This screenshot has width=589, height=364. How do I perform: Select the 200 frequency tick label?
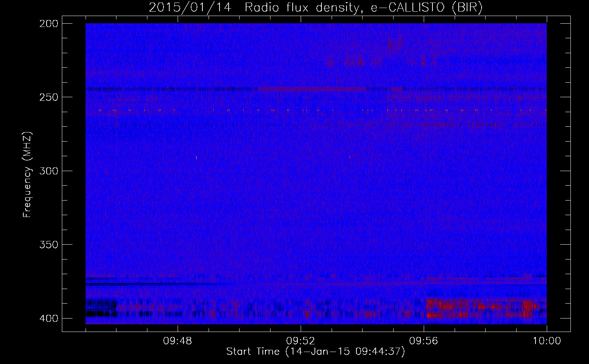(x=48, y=24)
